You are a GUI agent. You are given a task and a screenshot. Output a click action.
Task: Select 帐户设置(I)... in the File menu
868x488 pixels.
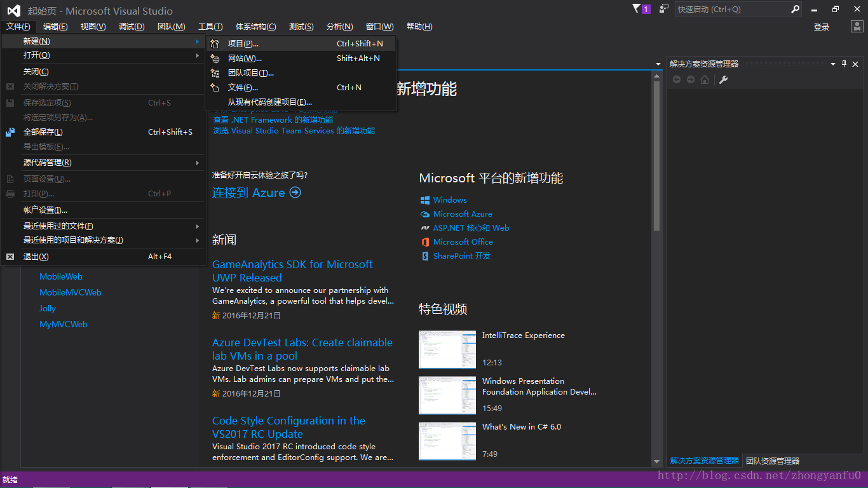click(104, 210)
